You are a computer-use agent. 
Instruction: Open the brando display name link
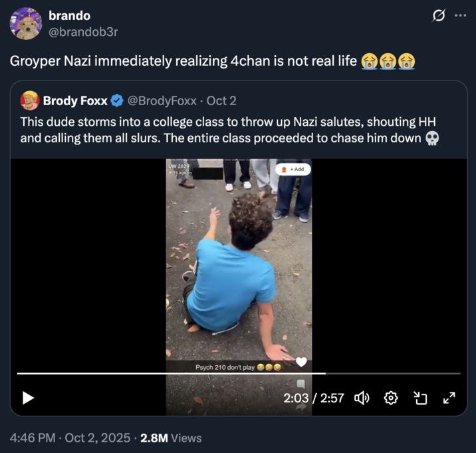(70, 15)
